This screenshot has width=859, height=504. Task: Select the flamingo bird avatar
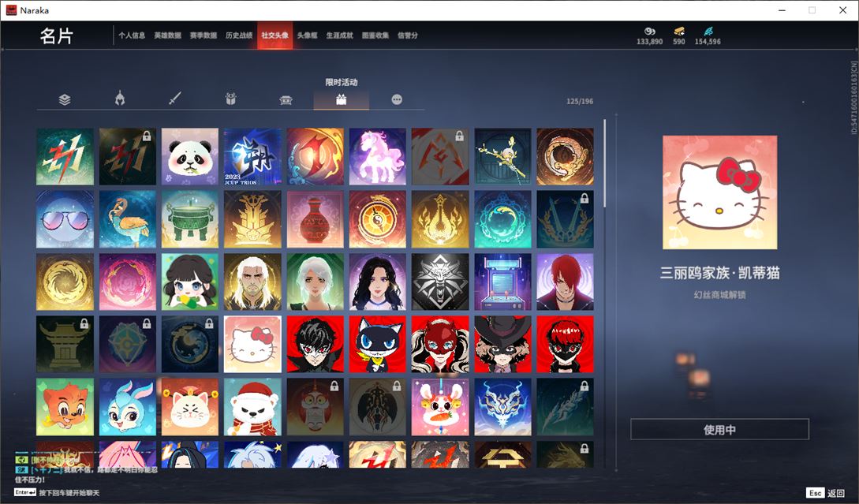(x=128, y=219)
